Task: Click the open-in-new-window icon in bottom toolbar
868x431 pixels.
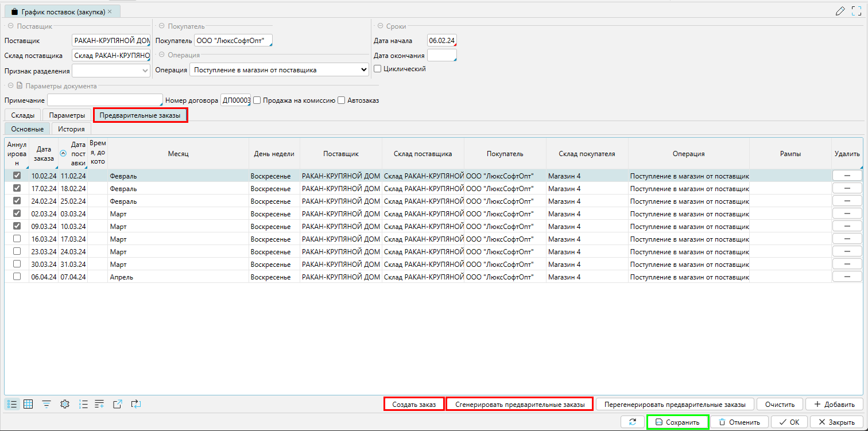Action: click(x=117, y=404)
